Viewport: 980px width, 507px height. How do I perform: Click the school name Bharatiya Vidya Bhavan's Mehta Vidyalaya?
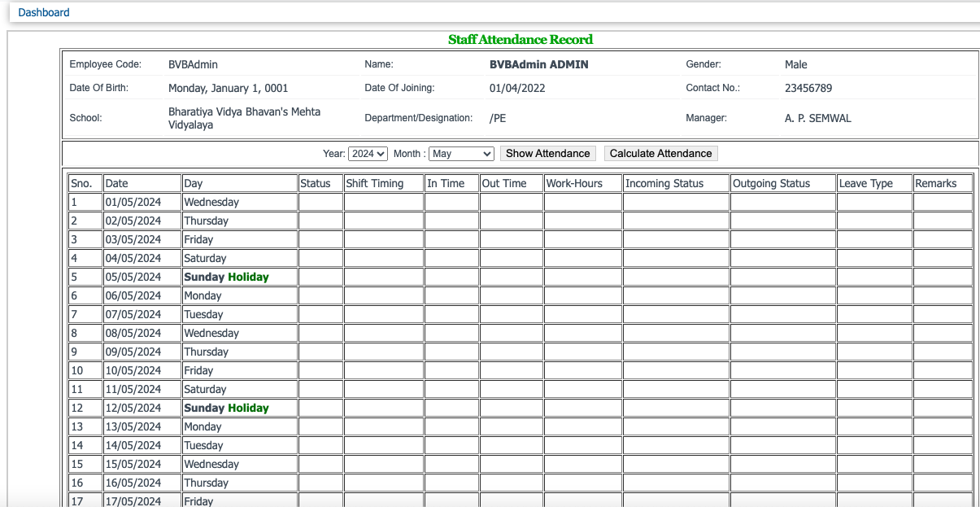click(244, 118)
